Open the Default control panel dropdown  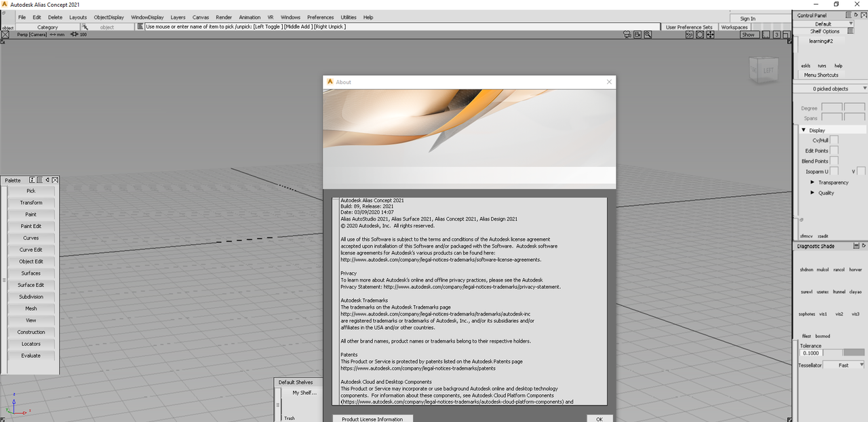[x=823, y=24]
